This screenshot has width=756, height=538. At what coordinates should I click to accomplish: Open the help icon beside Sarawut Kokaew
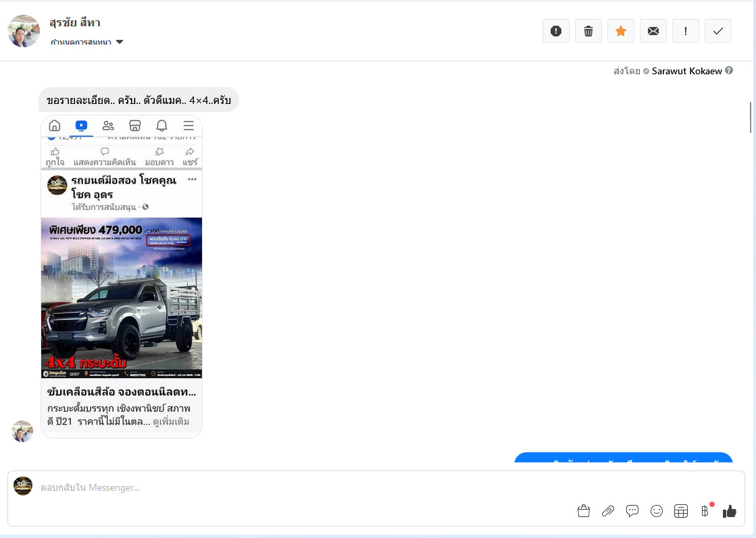(x=729, y=70)
